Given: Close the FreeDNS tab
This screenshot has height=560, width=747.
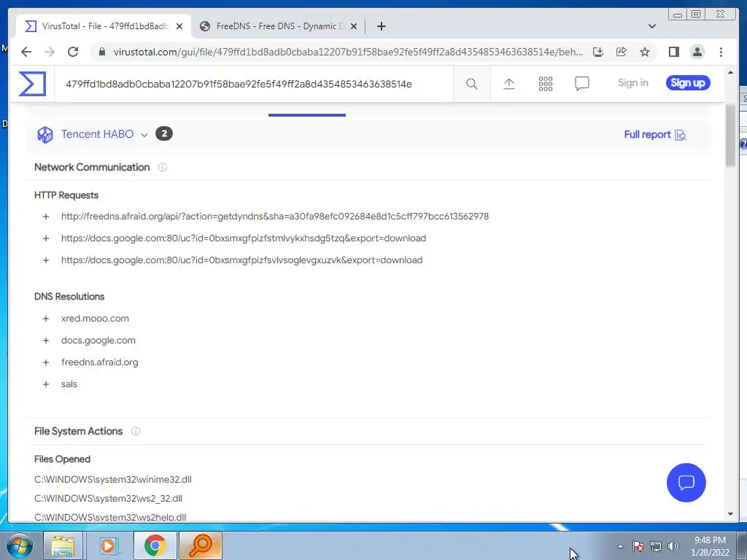Looking at the screenshot, I should pyautogui.click(x=354, y=26).
